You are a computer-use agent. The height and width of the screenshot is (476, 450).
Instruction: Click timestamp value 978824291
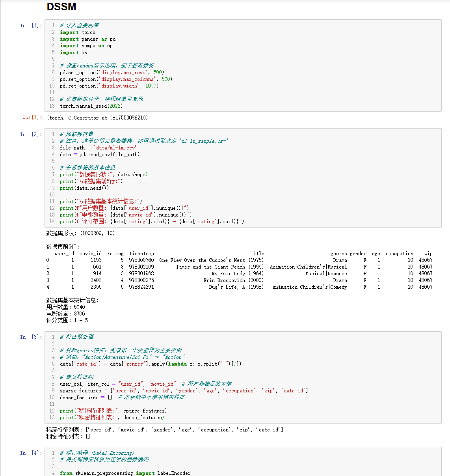141,287
